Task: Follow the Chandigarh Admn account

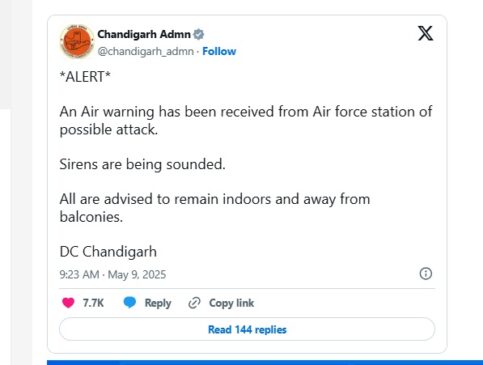Action: pos(219,51)
